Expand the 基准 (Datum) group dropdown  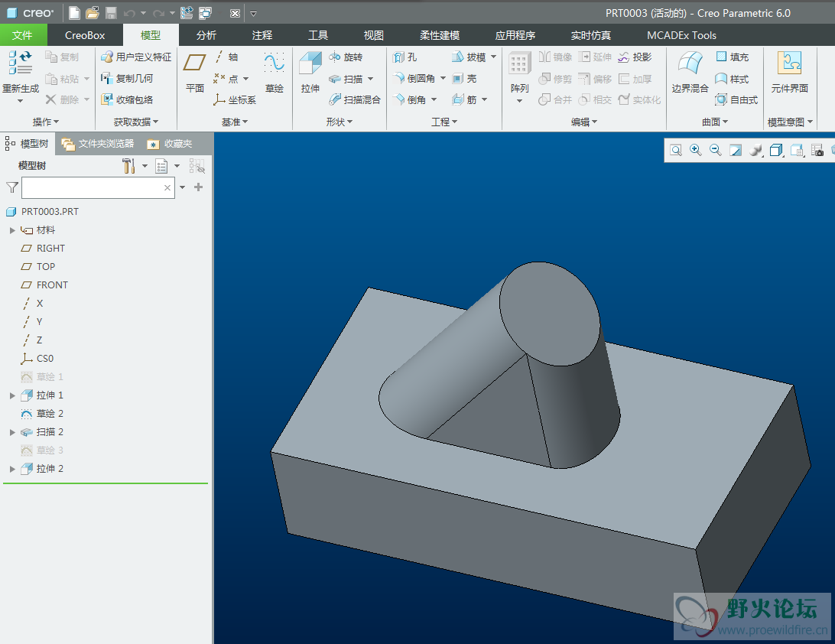point(235,122)
